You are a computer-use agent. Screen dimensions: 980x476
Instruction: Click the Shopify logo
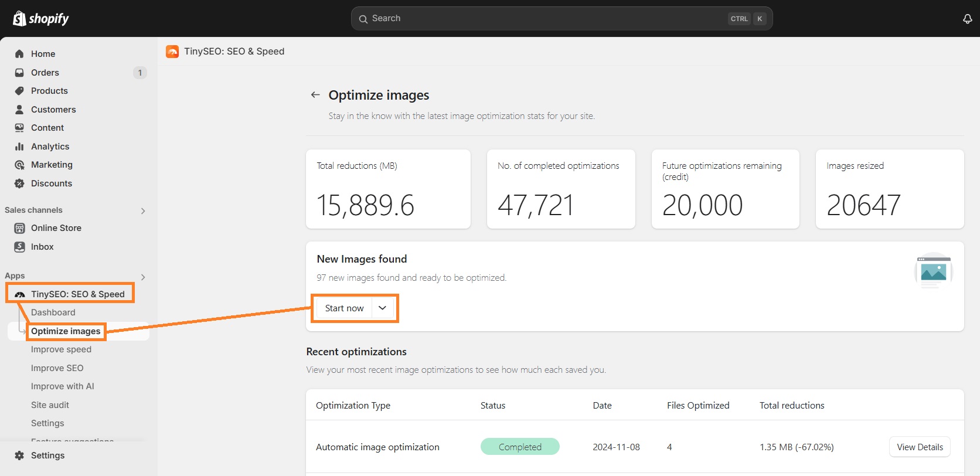tap(40, 18)
